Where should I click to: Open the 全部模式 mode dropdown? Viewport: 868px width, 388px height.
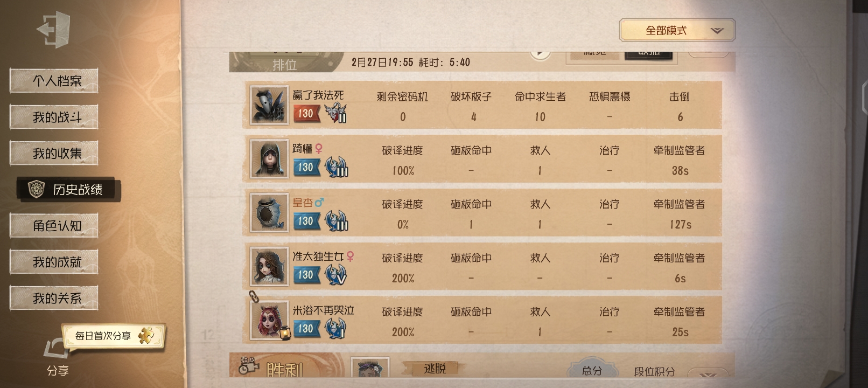click(x=677, y=30)
